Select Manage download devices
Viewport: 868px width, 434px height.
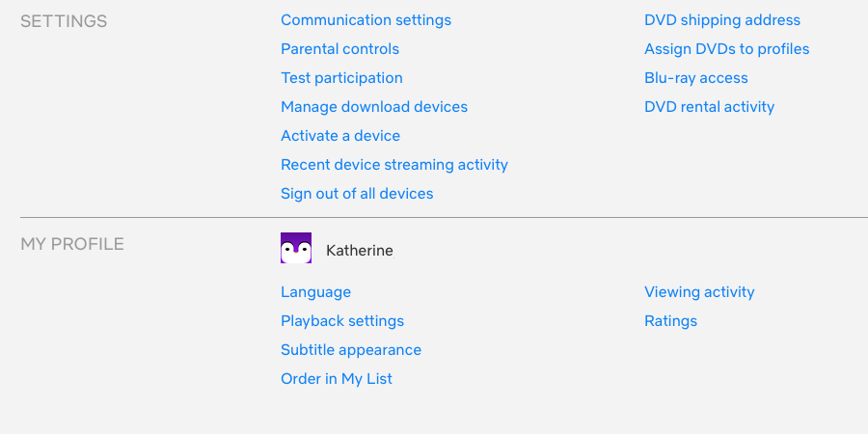[374, 107]
